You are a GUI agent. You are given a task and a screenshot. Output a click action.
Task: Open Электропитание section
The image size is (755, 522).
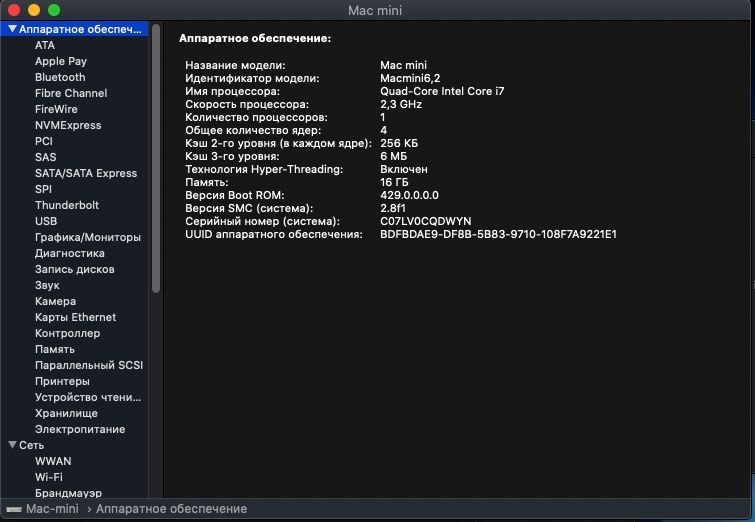pos(80,429)
